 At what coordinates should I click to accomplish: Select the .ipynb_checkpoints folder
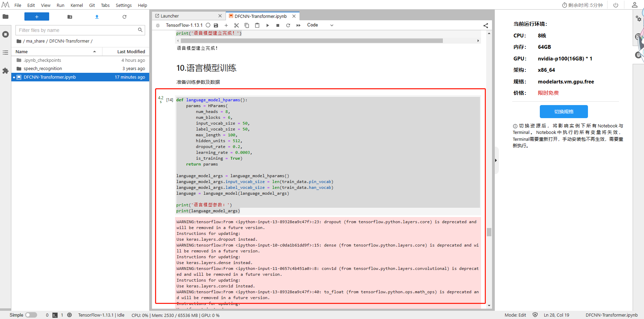[x=80, y=60]
